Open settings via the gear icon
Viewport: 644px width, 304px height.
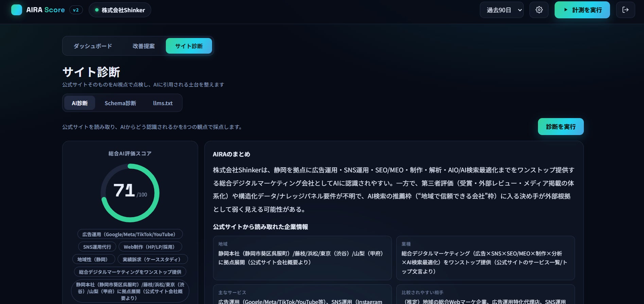[539, 10]
